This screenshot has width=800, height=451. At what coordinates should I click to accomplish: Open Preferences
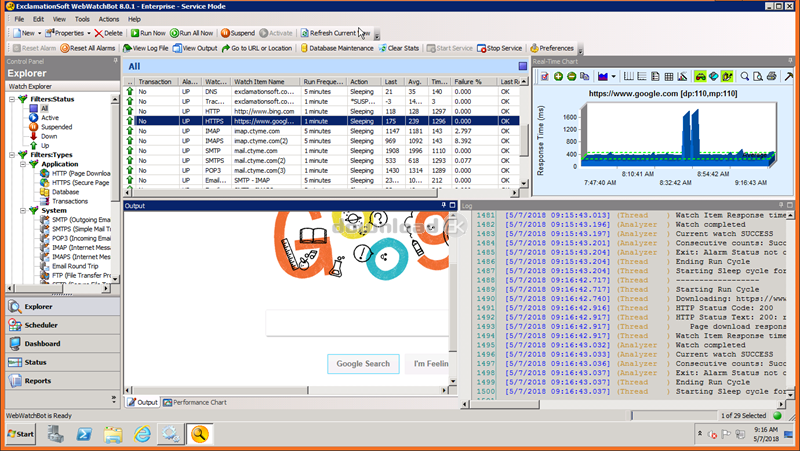[x=552, y=48]
